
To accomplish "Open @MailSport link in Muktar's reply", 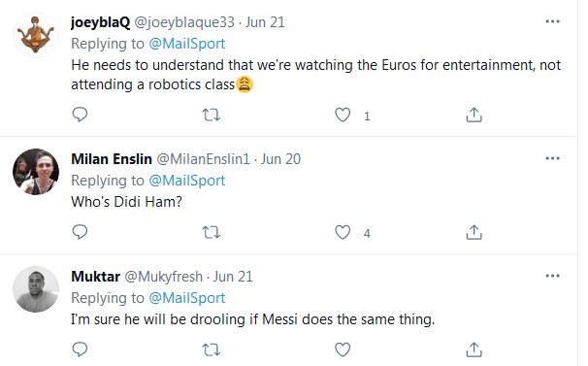I will (187, 298).
